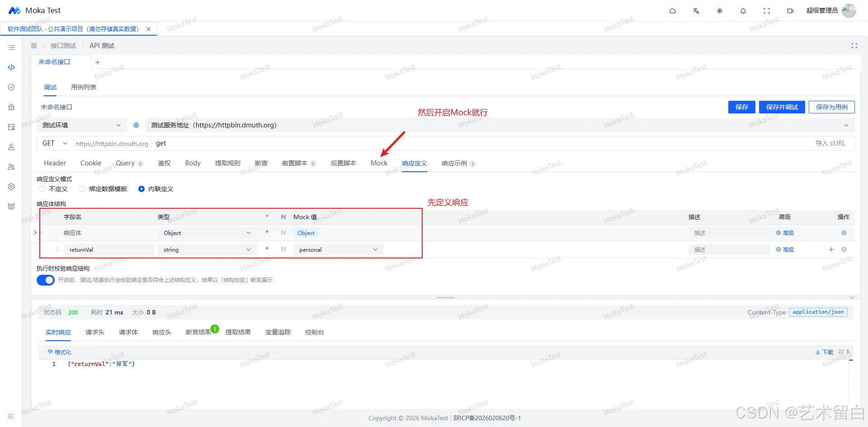This screenshot has height=427, width=868.
Task: Open the book documentation icon in sidebar
Action: (x=11, y=206)
